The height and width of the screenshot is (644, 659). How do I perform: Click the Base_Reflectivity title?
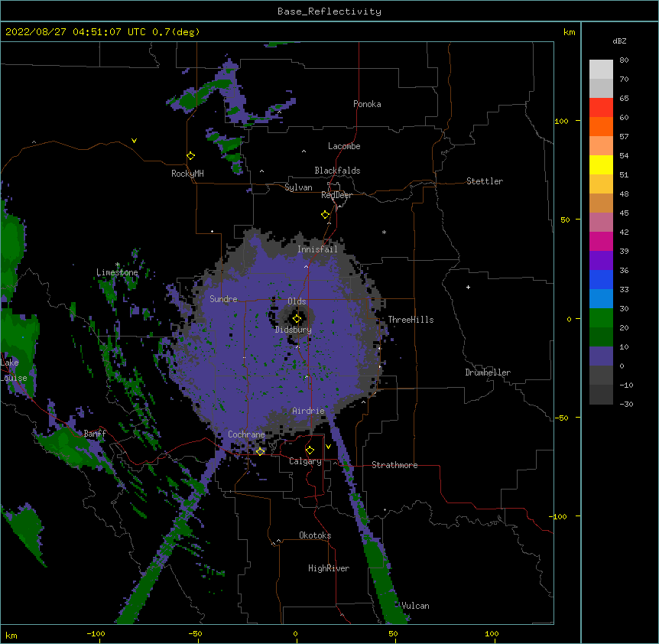pyautogui.click(x=329, y=11)
